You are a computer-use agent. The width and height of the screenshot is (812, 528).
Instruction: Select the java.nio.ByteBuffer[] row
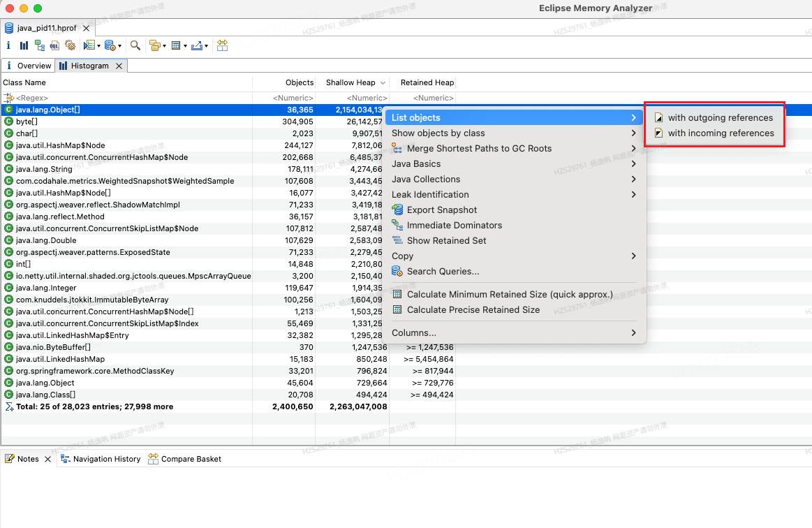[228, 347]
